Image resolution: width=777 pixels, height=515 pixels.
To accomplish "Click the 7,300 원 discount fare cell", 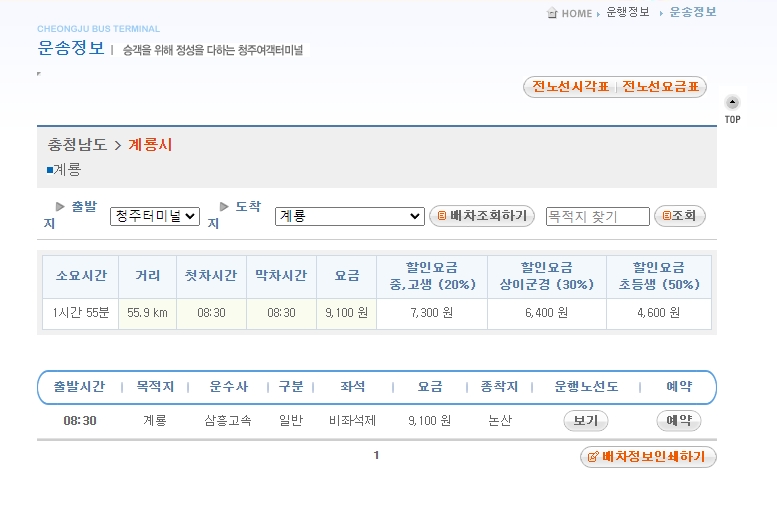I will pyautogui.click(x=432, y=313).
